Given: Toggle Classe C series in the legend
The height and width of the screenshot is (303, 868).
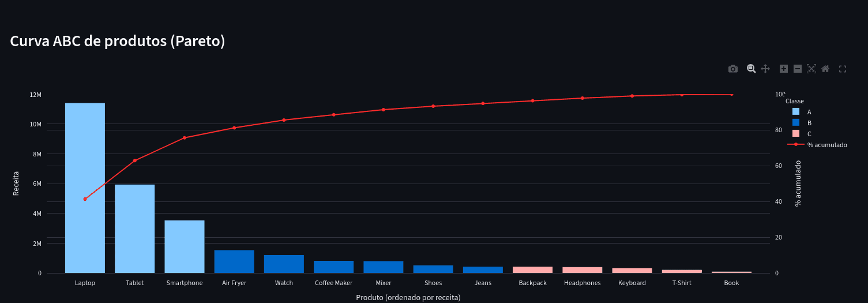Looking at the screenshot, I should click(x=802, y=134).
